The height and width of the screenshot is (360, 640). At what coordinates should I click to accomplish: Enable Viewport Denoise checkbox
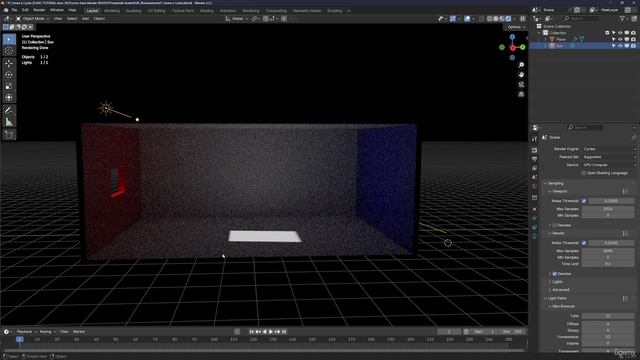pos(554,225)
